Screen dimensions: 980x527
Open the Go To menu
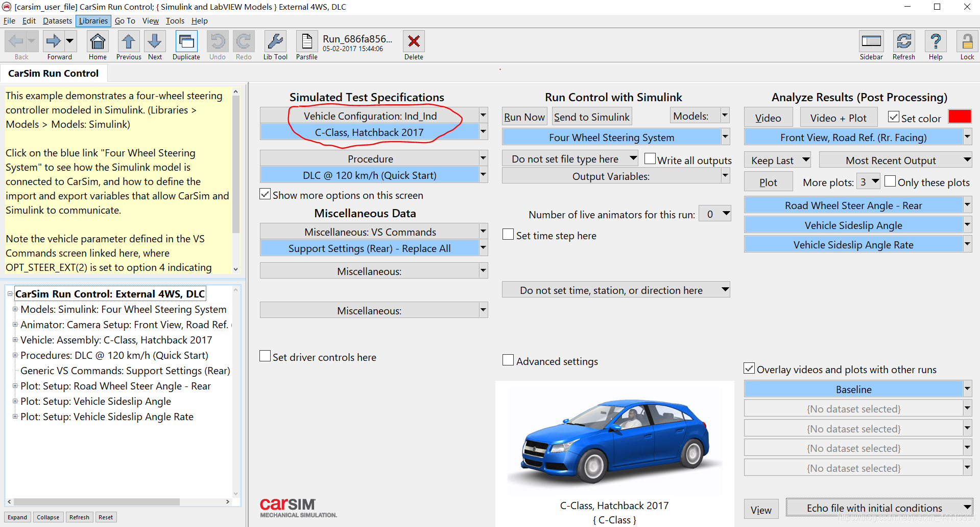125,21
